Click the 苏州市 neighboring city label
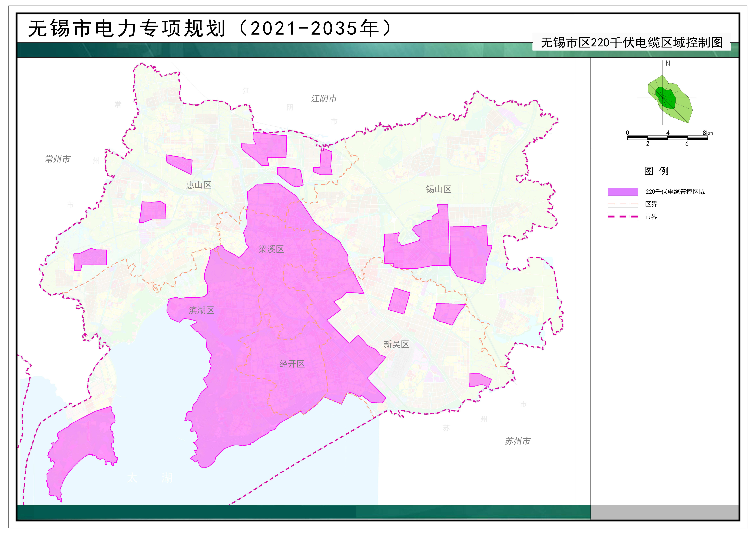The image size is (756, 534). click(518, 441)
